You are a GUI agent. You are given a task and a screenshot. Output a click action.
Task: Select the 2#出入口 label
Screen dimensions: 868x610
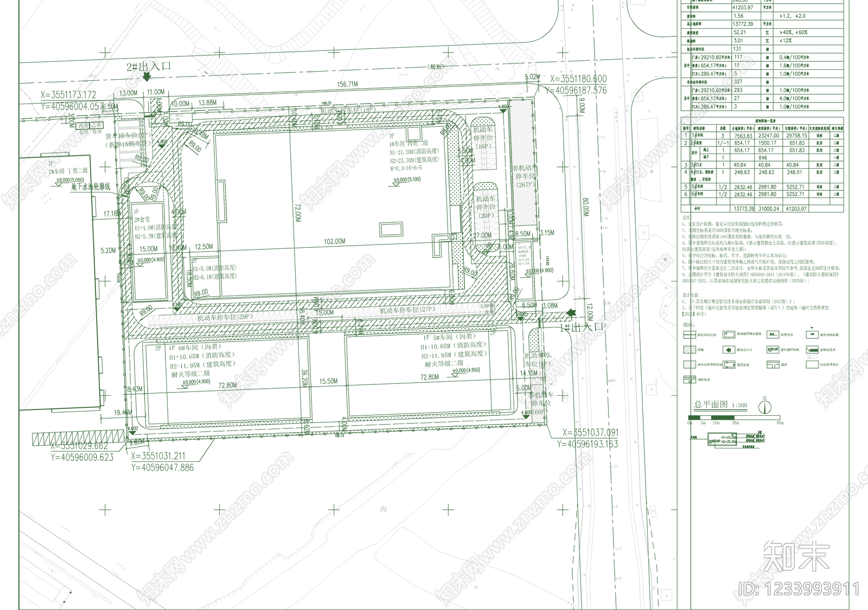148,66
